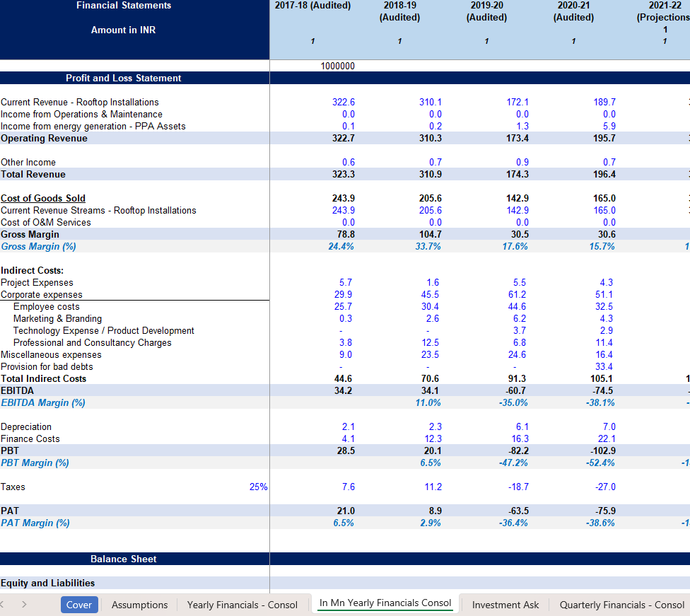Open the Yearly Financials - Consol tab
Image resolution: width=690 pixels, height=616 pixels.
[242, 605]
